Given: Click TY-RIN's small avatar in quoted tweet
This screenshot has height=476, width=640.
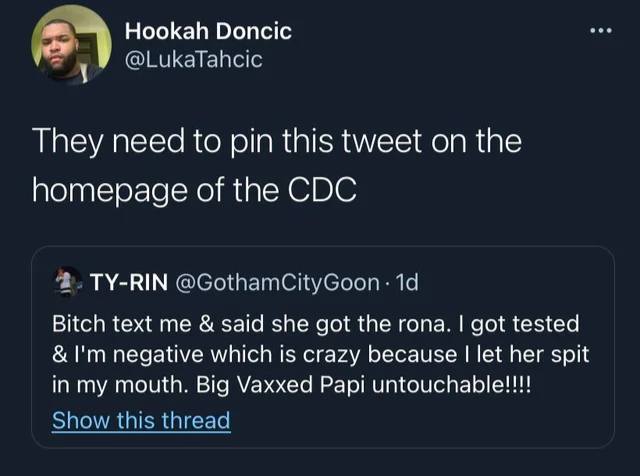Looking at the screenshot, I should 66,283.
